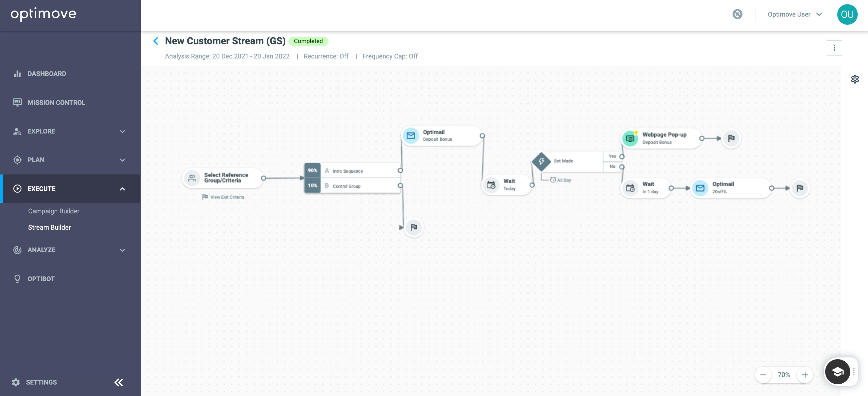The height and width of the screenshot is (396, 868).
Task: Click the 70% zoom level value
Action: coord(784,375)
